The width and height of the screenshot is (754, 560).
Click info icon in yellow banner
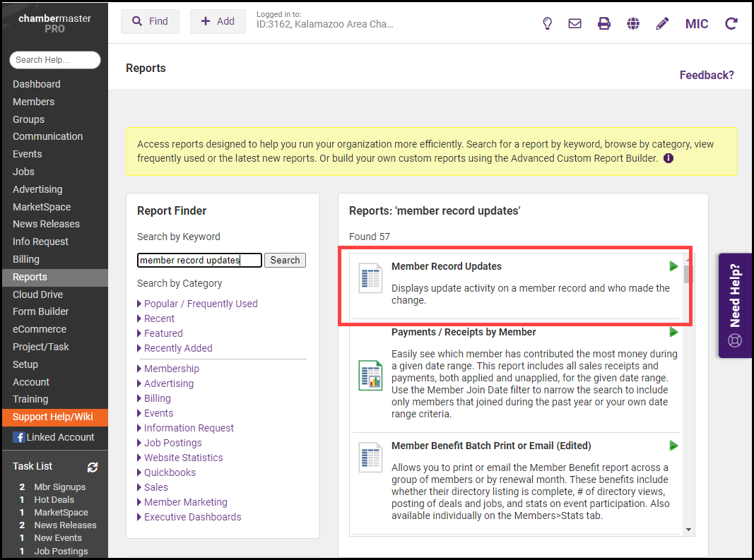(668, 158)
